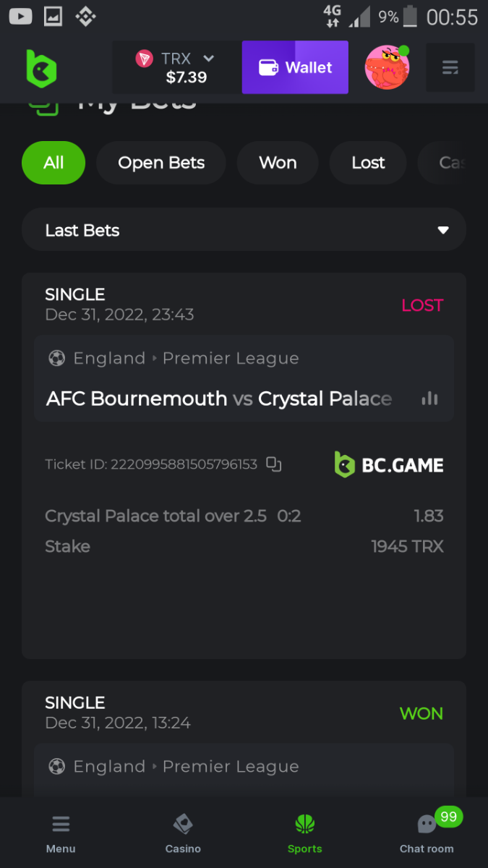Open AFC Bournemouth vs Crystal Palace match
488x868 pixels.
(219, 399)
